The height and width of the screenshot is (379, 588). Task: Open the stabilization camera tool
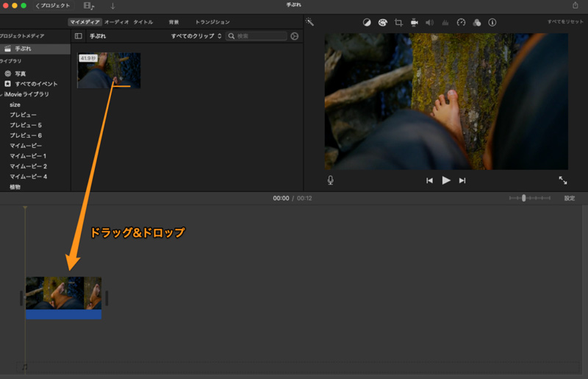click(414, 23)
